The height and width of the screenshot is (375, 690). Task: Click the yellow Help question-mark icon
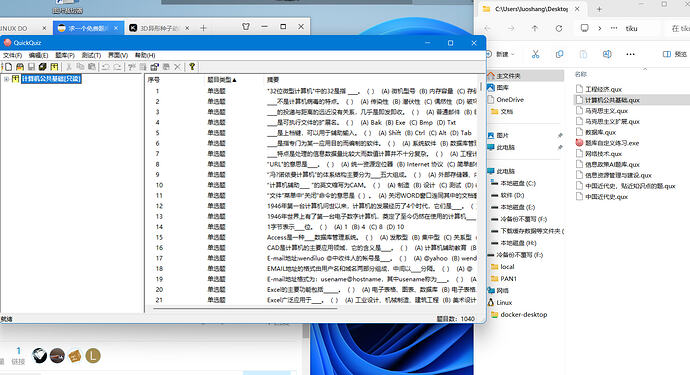[x=192, y=67]
